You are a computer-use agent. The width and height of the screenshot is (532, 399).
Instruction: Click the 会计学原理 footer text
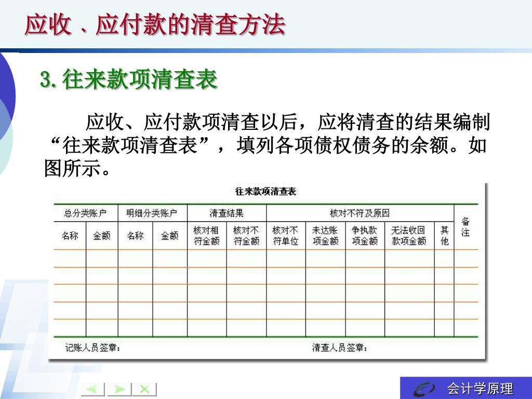(480, 389)
